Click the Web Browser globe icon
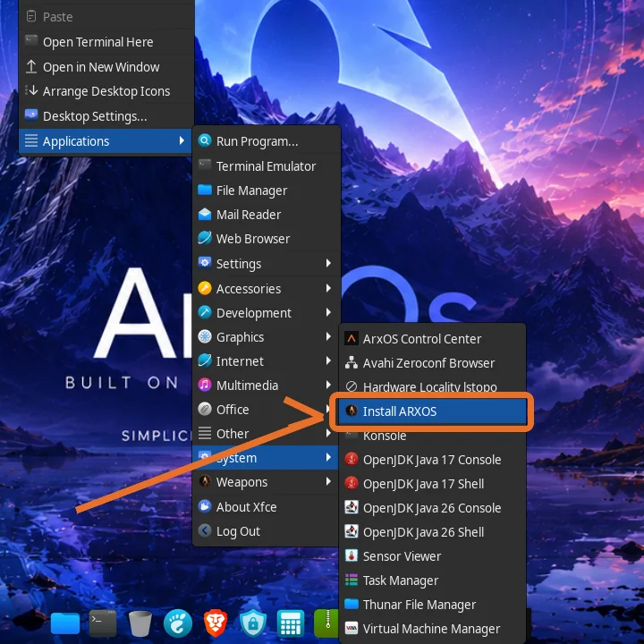The height and width of the screenshot is (644, 644). 205,238
